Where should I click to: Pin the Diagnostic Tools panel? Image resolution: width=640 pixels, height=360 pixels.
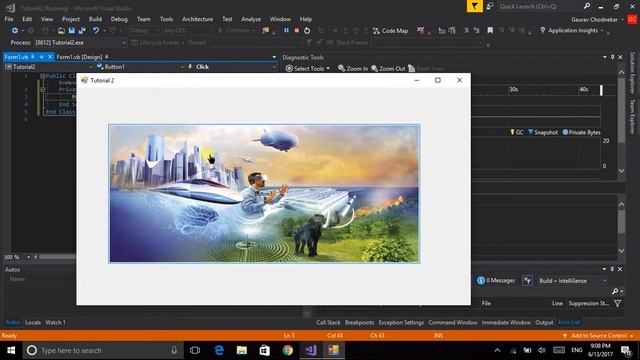612,58
